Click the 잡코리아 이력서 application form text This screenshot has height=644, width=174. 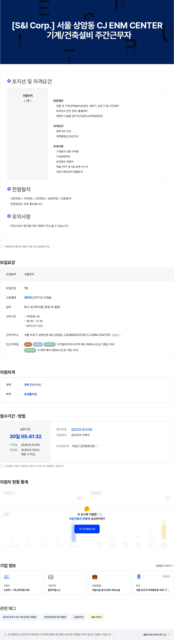click(80, 435)
